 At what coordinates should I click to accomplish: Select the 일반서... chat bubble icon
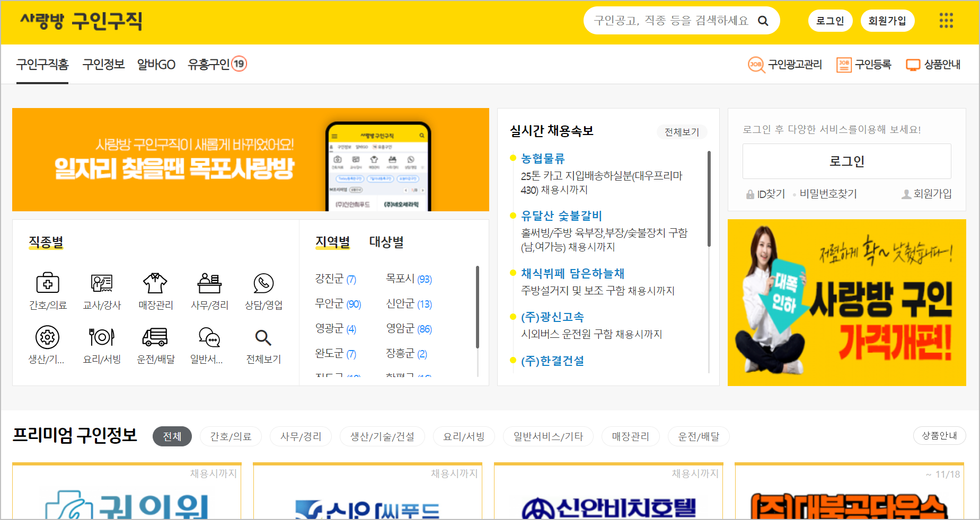[x=209, y=337]
